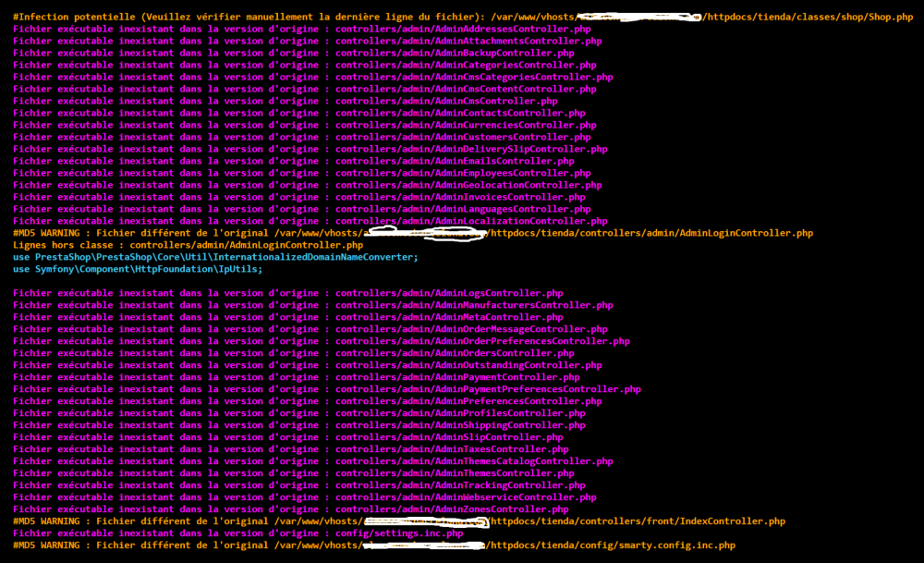Image resolution: width=924 pixels, height=563 pixels.
Task: Click the Shop.php potential infection line
Action: (x=463, y=17)
